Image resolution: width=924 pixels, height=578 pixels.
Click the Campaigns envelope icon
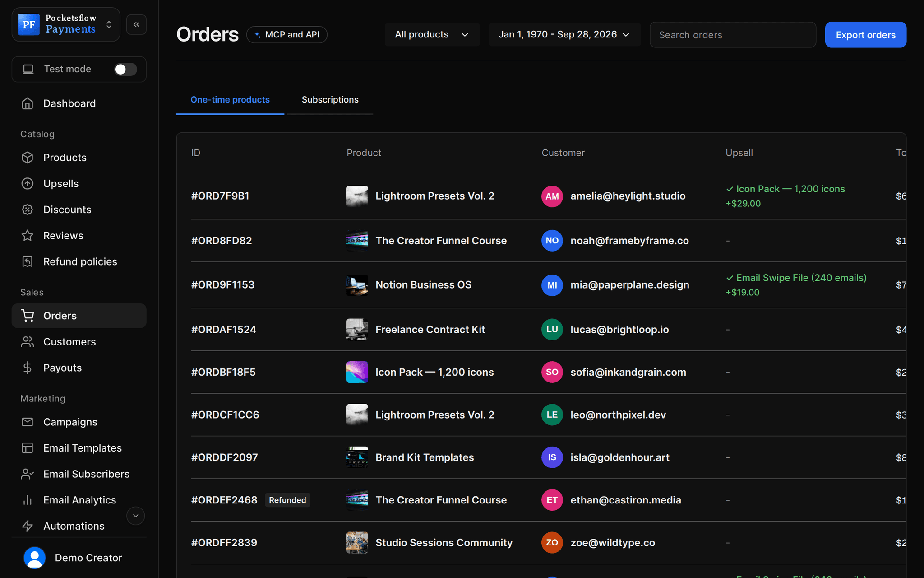(28, 422)
